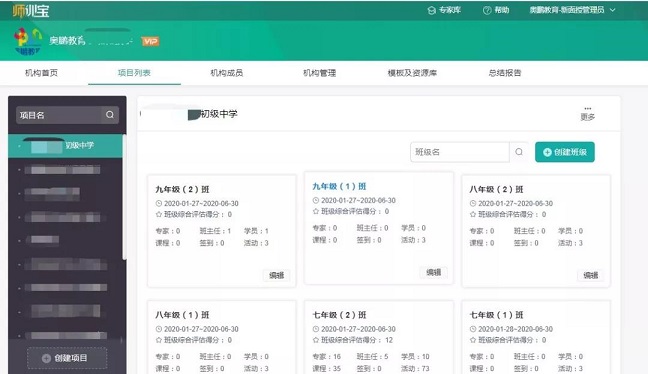The height and width of the screenshot is (374, 648).
Task: Open the 专家库 expert library icon
Action: pyautogui.click(x=431, y=10)
